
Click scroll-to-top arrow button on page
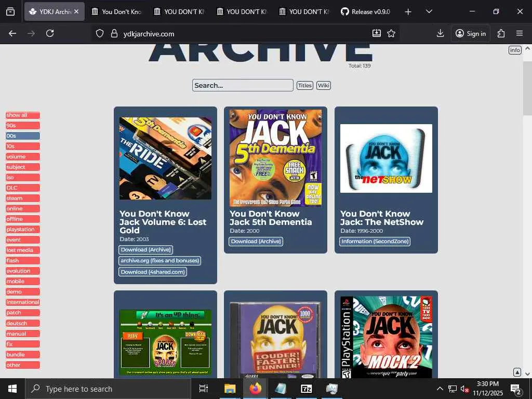517,372
